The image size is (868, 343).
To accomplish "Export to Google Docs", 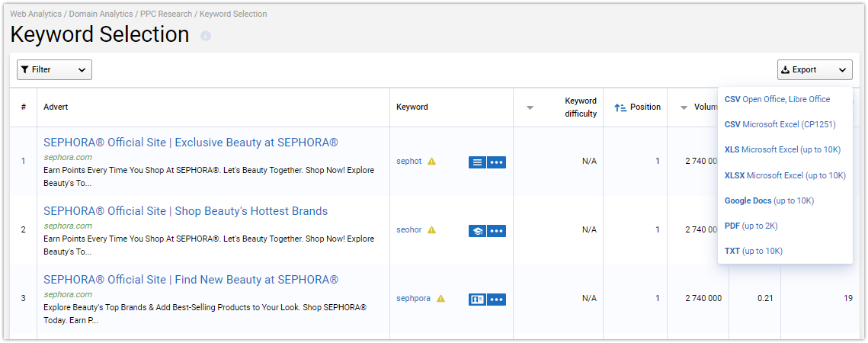I will (770, 200).
